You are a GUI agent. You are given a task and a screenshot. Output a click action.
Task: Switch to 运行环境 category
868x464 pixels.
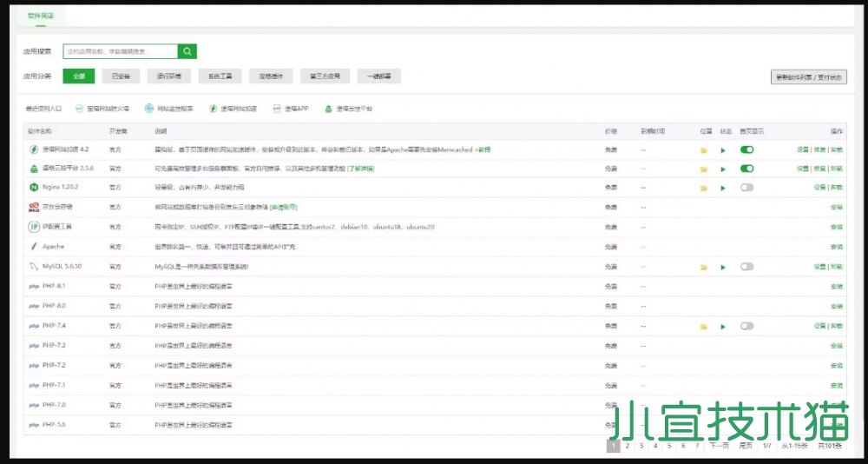[x=168, y=76]
